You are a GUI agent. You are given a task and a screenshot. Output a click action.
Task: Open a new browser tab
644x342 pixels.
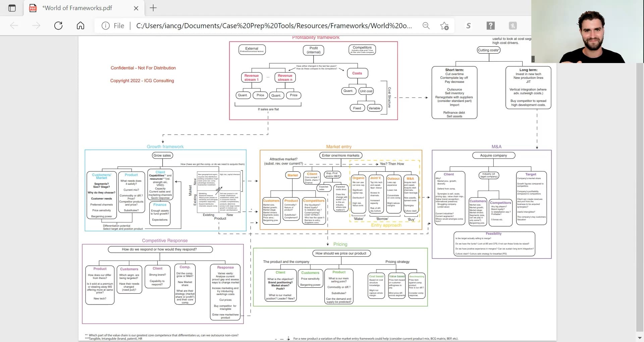click(153, 8)
